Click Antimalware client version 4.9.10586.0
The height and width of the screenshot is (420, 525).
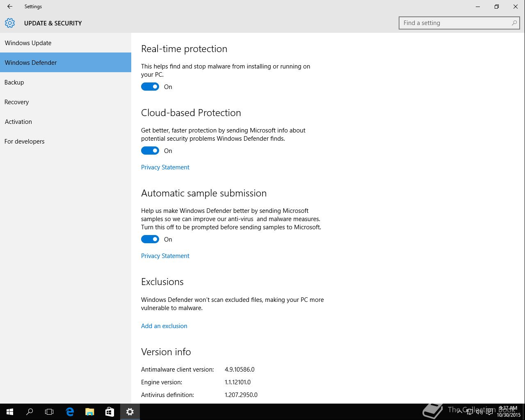click(240, 370)
